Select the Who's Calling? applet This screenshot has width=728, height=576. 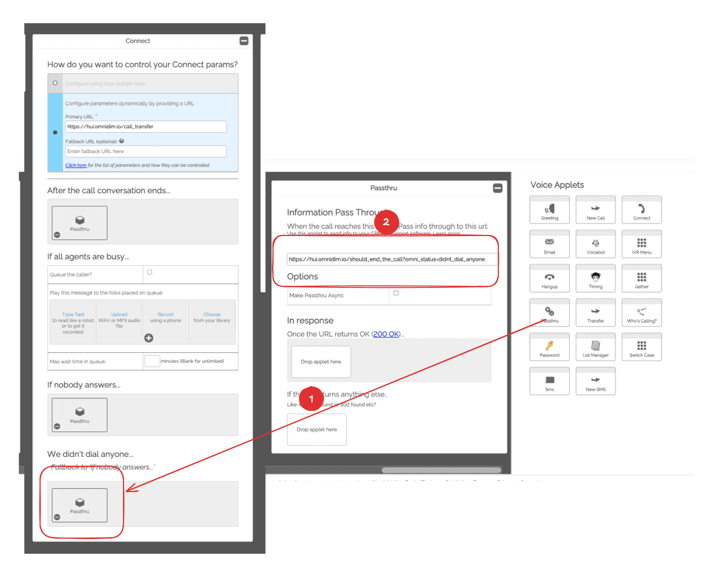click(x=641, y=313)
